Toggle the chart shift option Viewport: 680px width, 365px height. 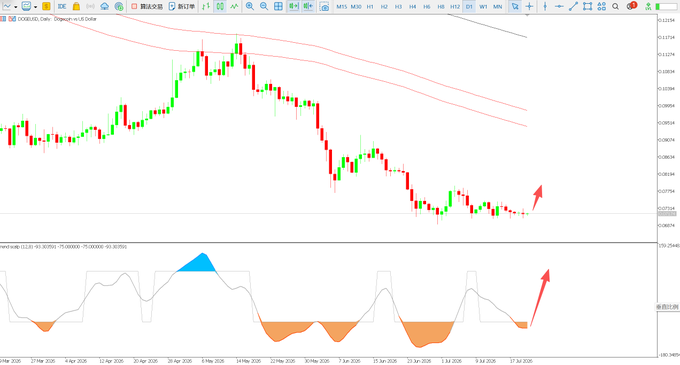point(308,6)
